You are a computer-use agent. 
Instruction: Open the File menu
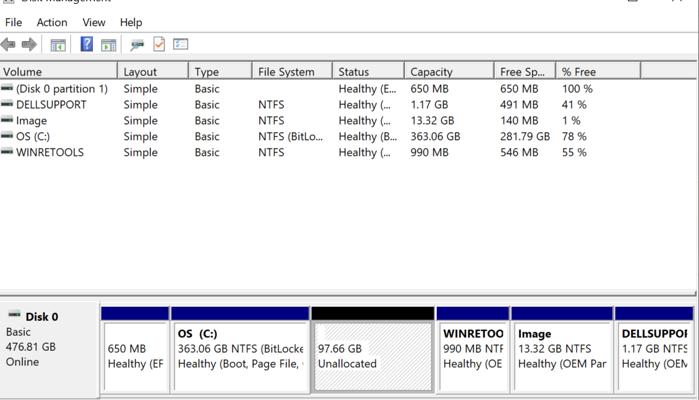[x=13, y=22]
